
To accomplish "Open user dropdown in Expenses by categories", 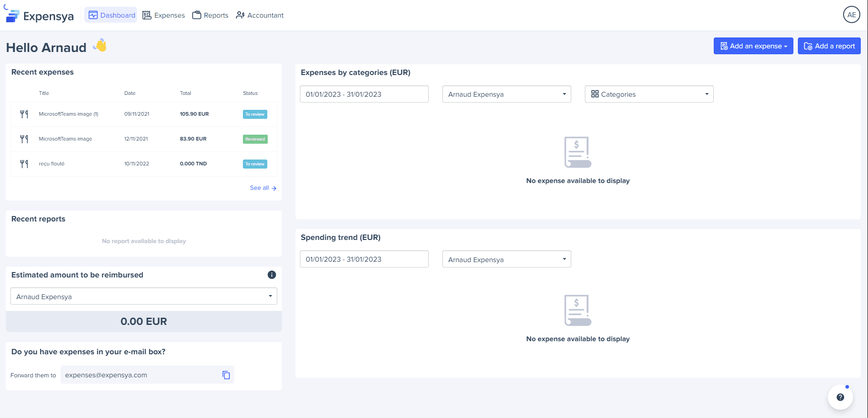I will point(506,94).
